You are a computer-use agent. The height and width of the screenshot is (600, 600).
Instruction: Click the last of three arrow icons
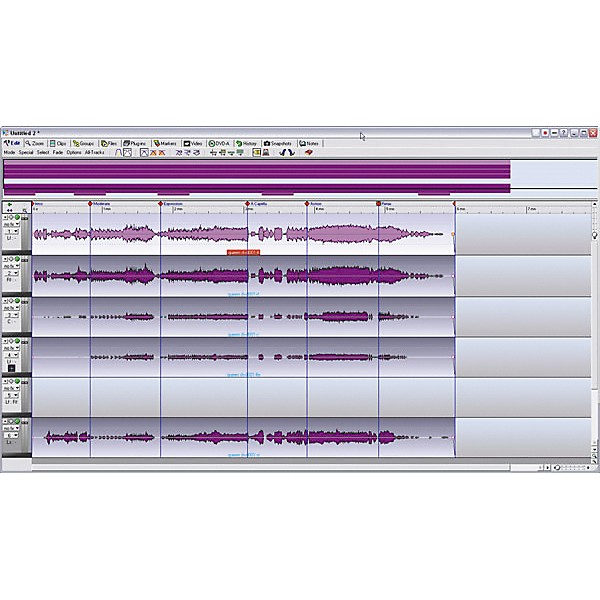point(197,153)
